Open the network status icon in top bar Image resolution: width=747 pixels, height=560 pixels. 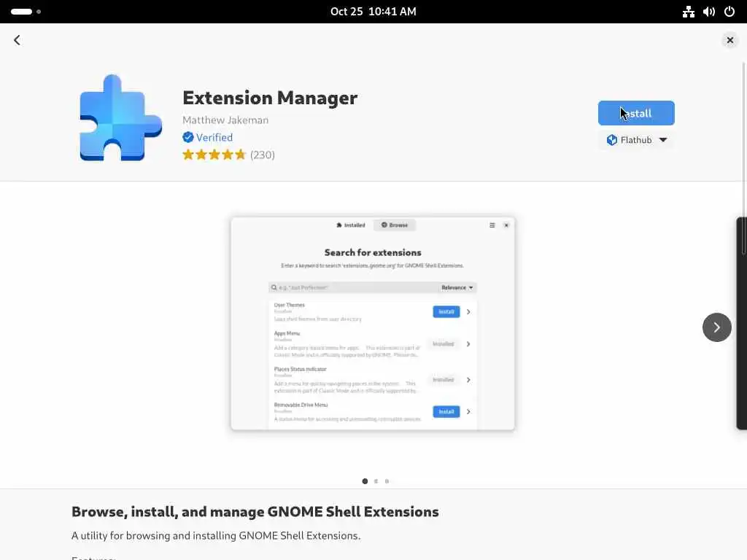point(689,12)
